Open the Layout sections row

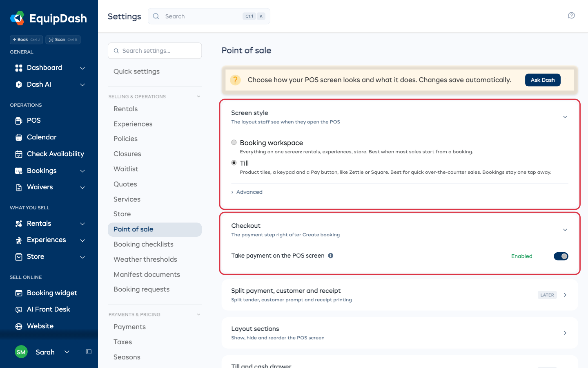tap(400, 333)
